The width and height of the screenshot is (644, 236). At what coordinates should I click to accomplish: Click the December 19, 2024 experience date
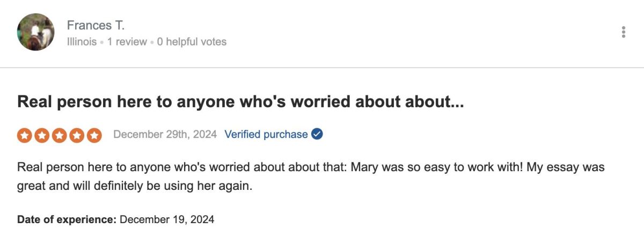point(167,219)
